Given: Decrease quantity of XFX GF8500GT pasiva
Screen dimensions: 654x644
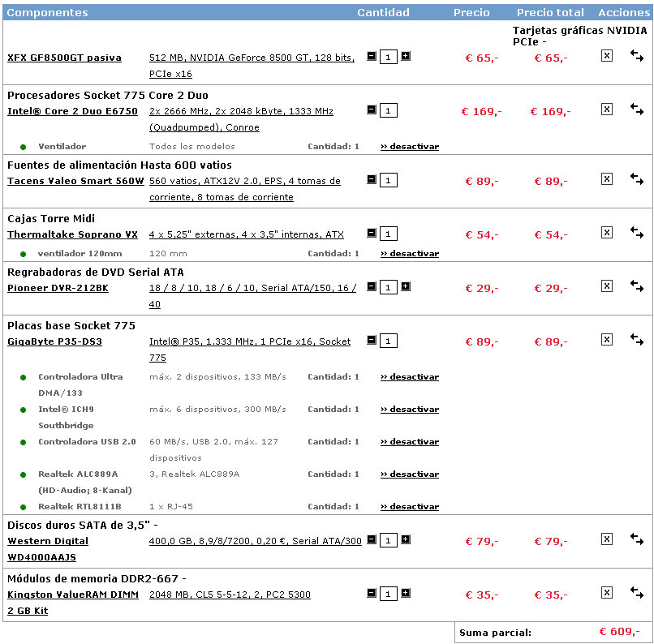Looking at the screenshot, I should click(x=372, y=56).
